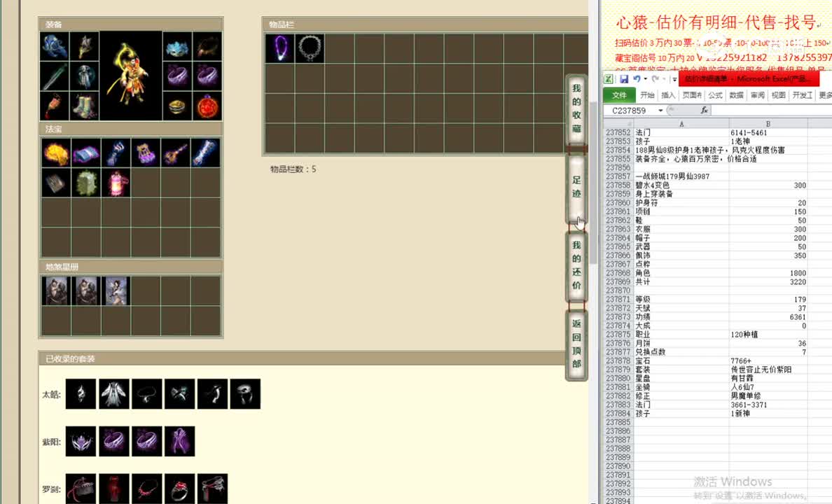Screen dimensions: 832x504
Task: Click the blue mask equipment icon
Action: coord(177,47)
